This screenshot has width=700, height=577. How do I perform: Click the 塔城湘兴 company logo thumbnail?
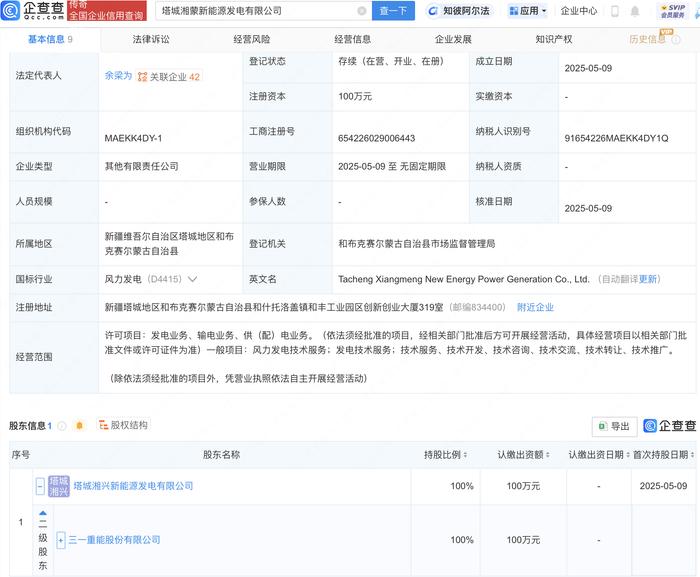[x=59, y=486]
